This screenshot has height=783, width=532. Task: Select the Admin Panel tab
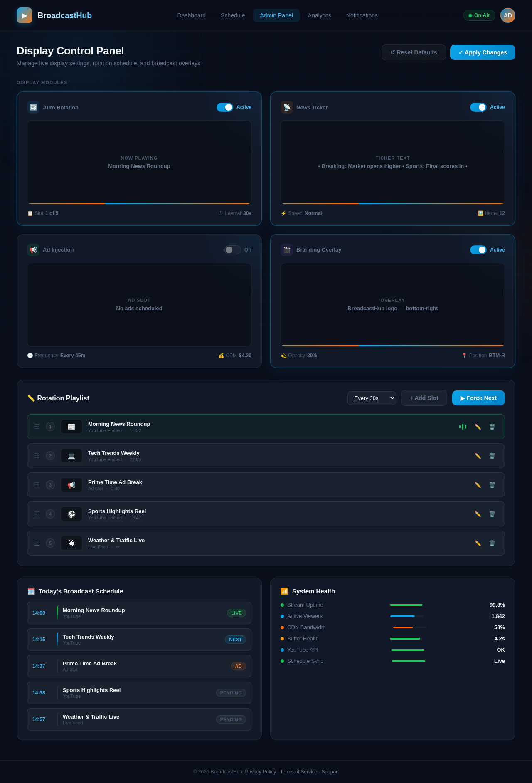tap(276, 15)
